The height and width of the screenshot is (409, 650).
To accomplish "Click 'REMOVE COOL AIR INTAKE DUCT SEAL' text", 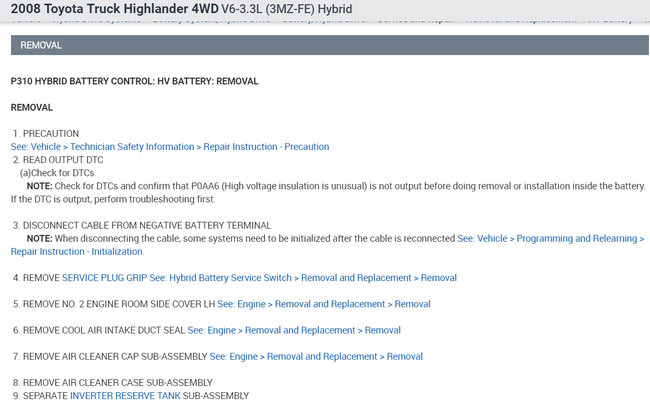I will (x=104, y=330).
